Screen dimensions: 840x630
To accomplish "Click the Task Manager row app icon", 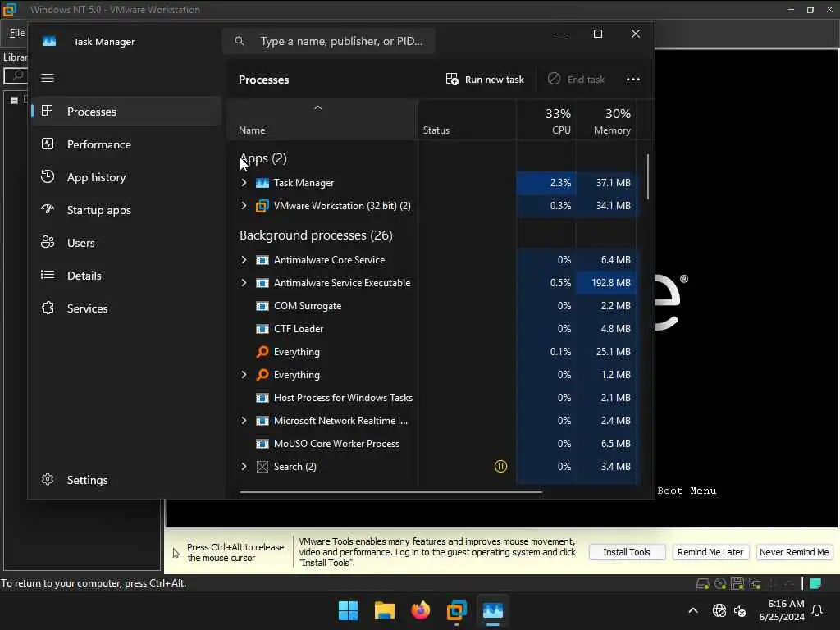I will (x=262, y=183).
